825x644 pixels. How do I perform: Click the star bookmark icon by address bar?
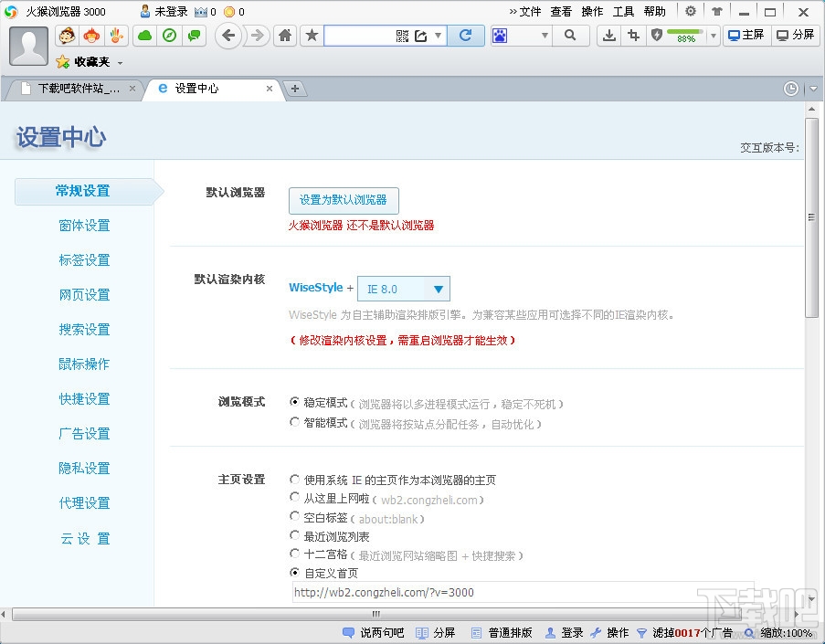click(x=312, y=36)
